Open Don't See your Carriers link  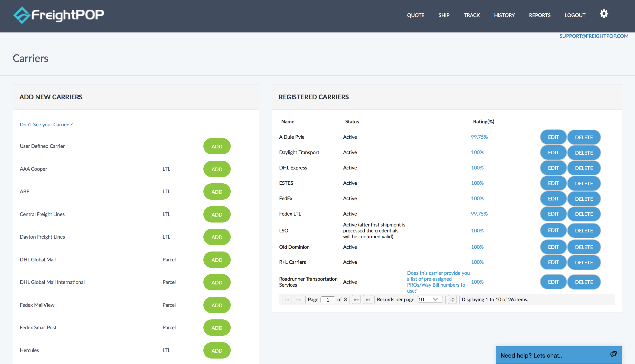coord(46,124)
